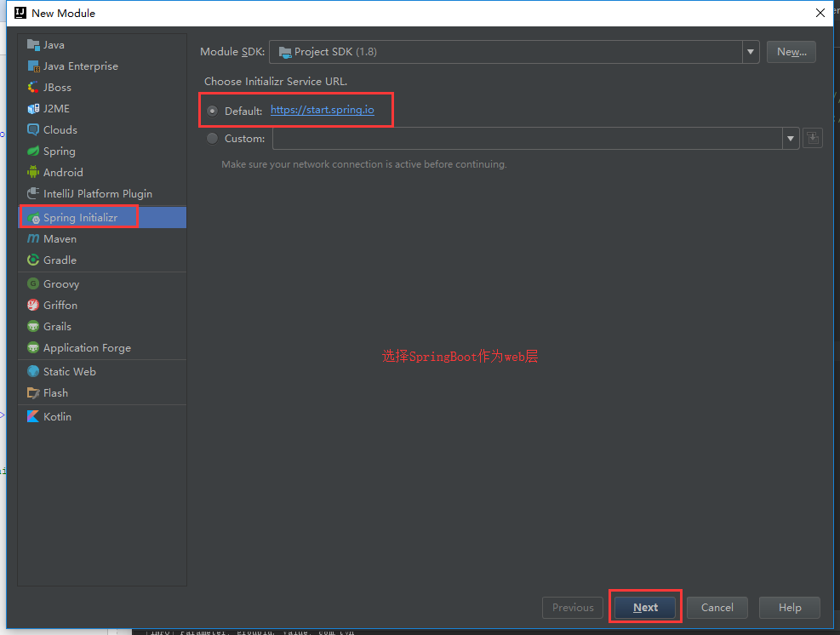The image size is (840, 635).
Task: Choose the Clouds module type
Action: coord(102,129)
